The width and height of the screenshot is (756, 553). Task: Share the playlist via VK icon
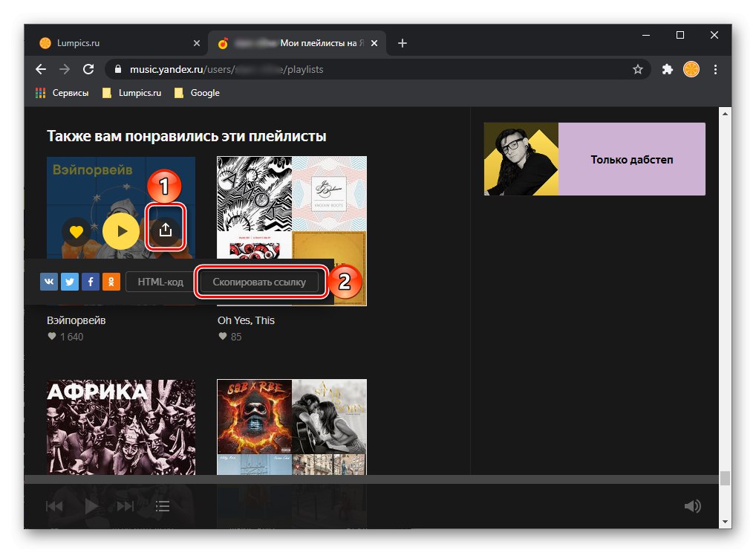pyautogui.click(x=48, y=282)
